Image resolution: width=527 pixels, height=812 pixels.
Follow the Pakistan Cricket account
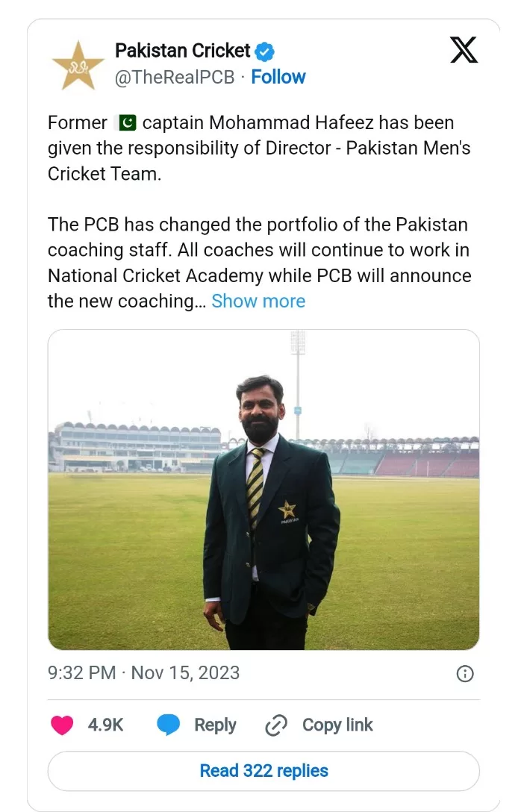pos(278,77)
